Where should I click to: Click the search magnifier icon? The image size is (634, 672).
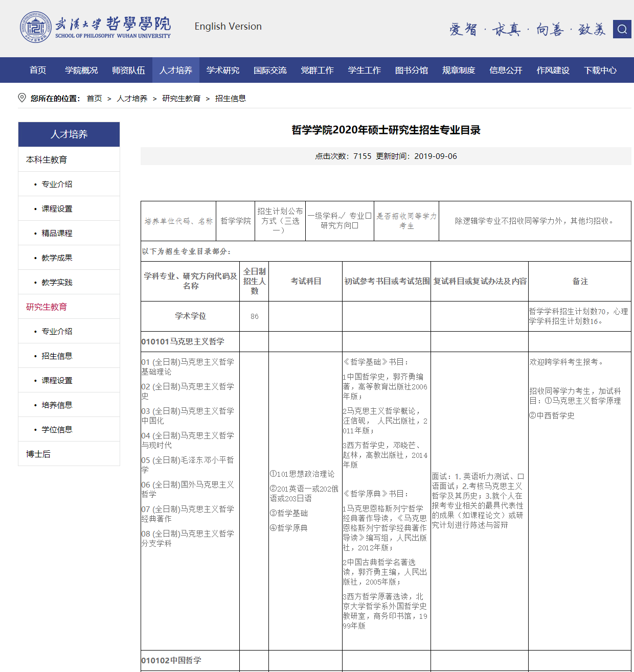(x=622, y=29)
